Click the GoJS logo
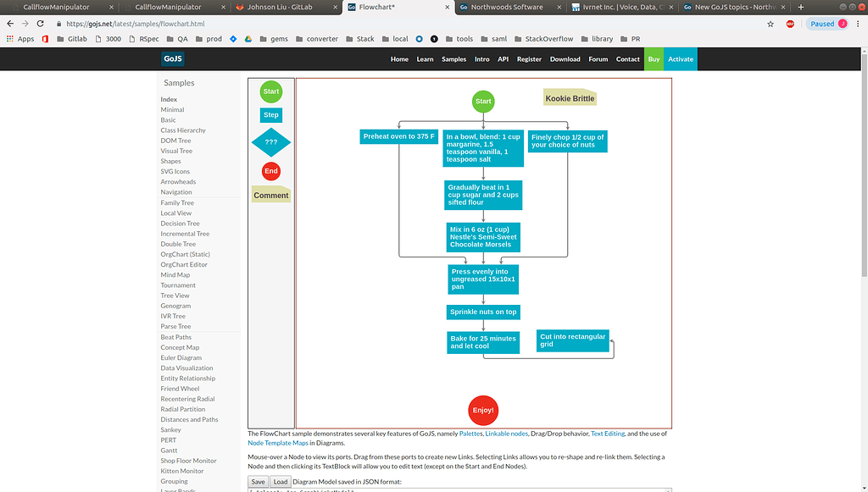 (x=172, y=59)
